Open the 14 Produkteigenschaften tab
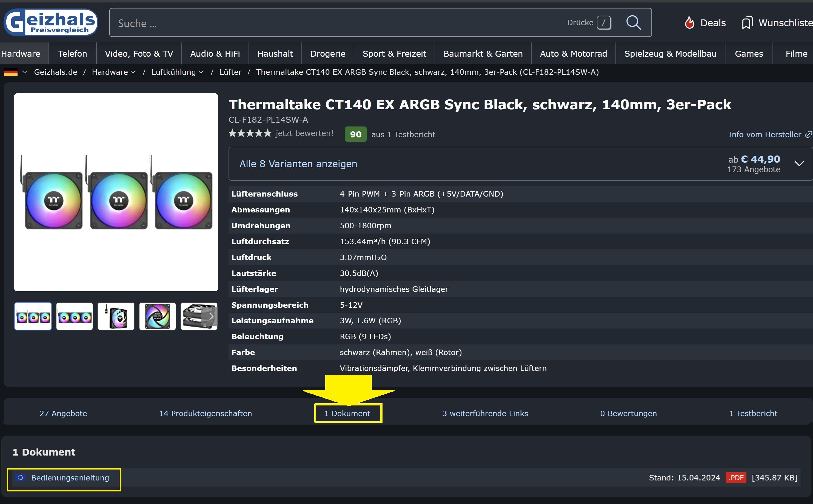813x504 pixels. point(206,413)
